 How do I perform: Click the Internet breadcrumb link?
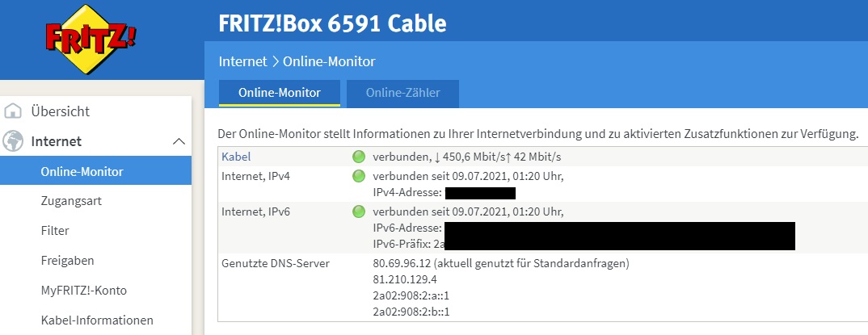tap(242, 61)
